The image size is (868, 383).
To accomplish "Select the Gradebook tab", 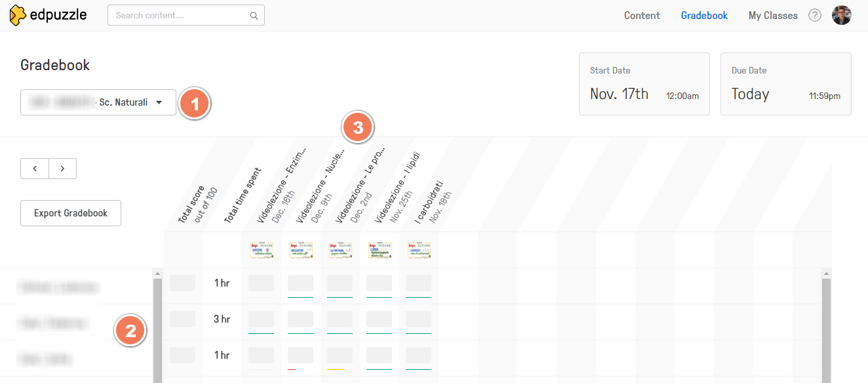I will pyautogui.click(x=704, y=16).
